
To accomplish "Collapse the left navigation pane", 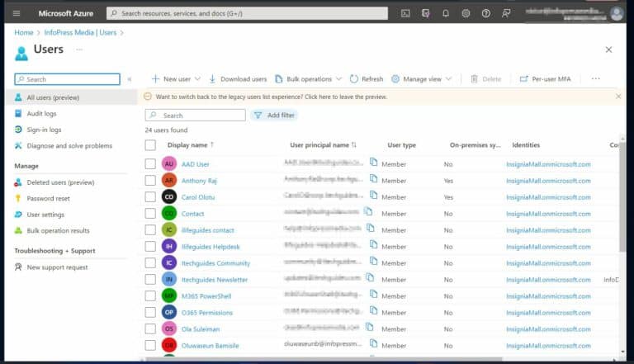I will tap(130, 79).
